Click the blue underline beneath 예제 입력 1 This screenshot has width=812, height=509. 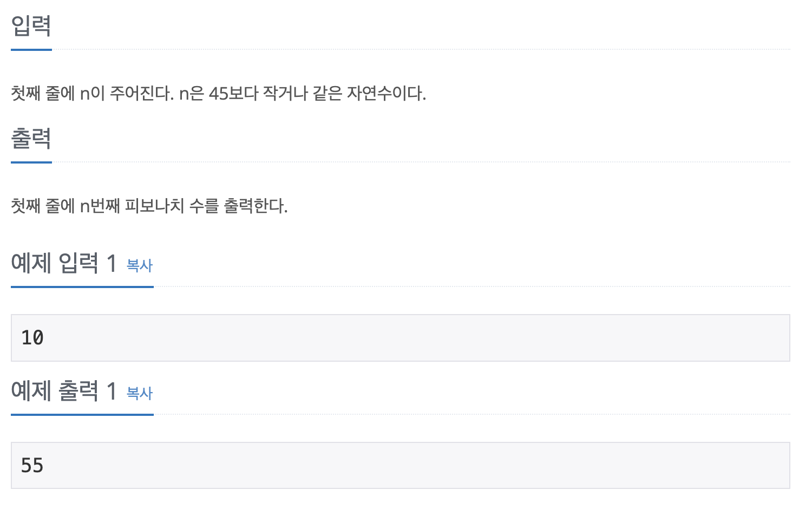[82, 287]
